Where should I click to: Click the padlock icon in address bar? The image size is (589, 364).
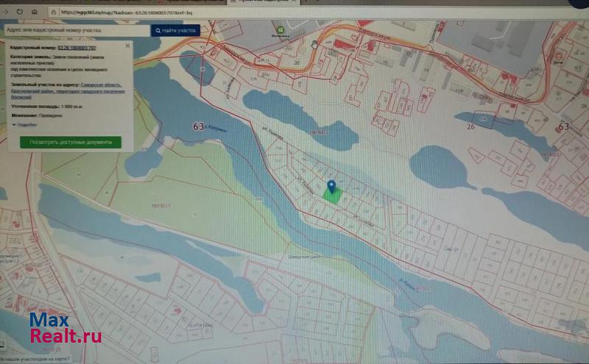52,12
